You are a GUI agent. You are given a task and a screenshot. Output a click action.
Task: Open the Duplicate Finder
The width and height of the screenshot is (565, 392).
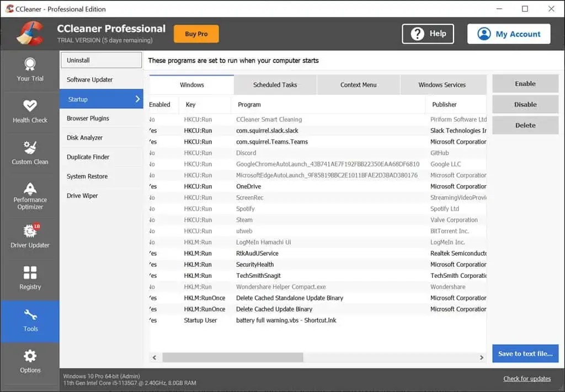point(93,157)
